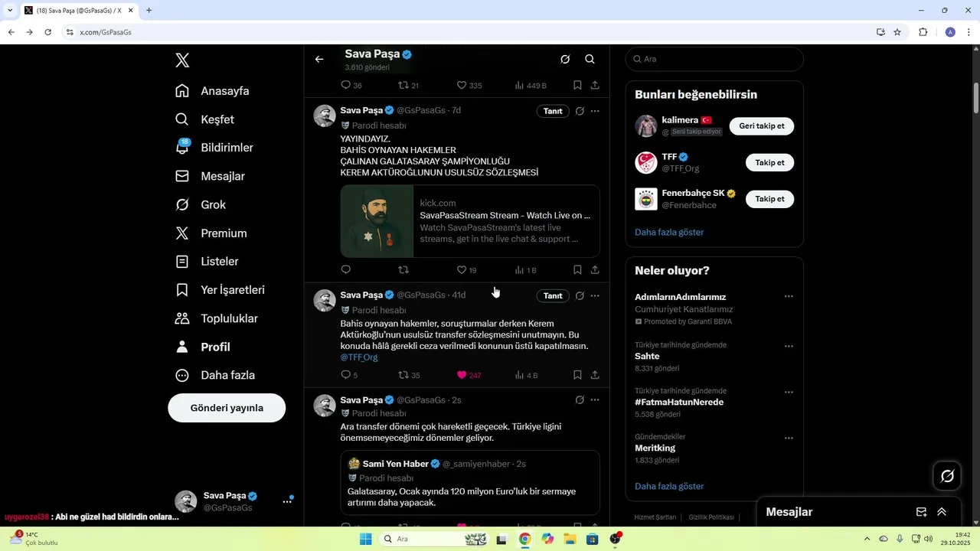Screen dimensions: 980x551
Task: Like the post with 335 likes
Action: (469, 86)
